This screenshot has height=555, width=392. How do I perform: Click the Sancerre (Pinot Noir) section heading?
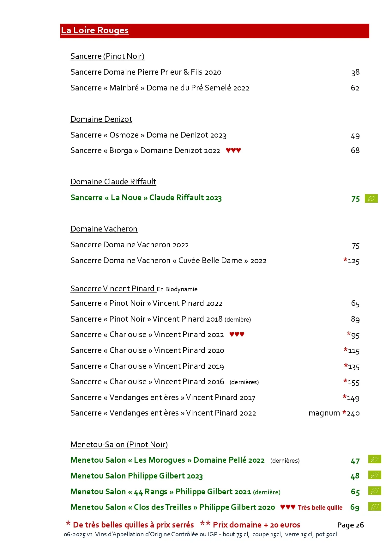tap(107, 56)
